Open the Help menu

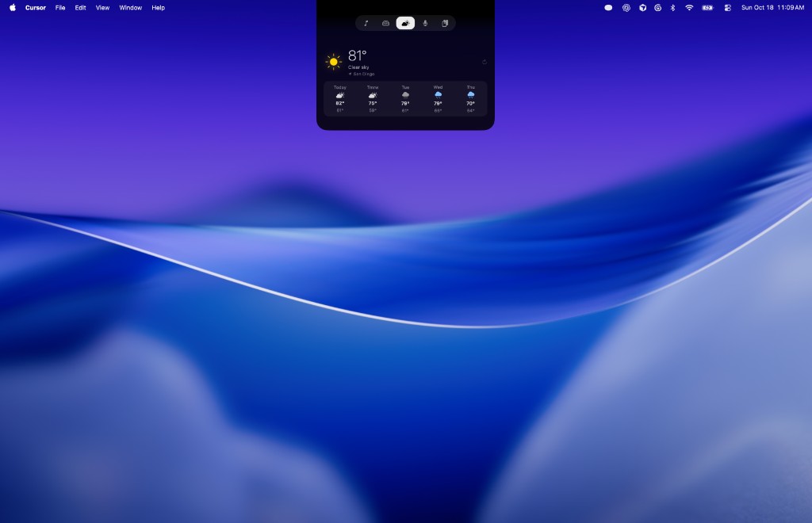coord(158,8)
